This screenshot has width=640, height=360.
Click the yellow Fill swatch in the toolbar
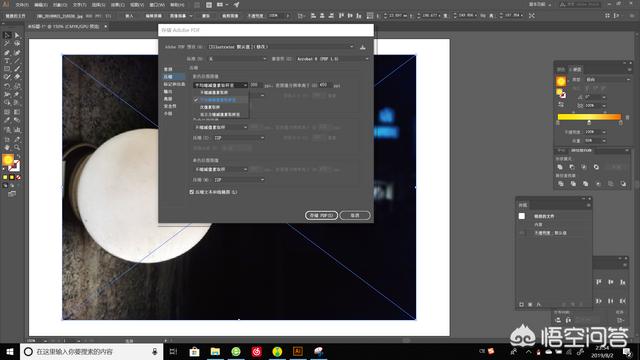[x=8, y=160]
